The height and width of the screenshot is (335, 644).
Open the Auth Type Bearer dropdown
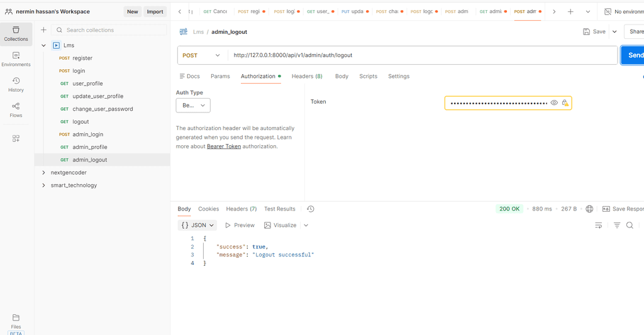point(193,106)
